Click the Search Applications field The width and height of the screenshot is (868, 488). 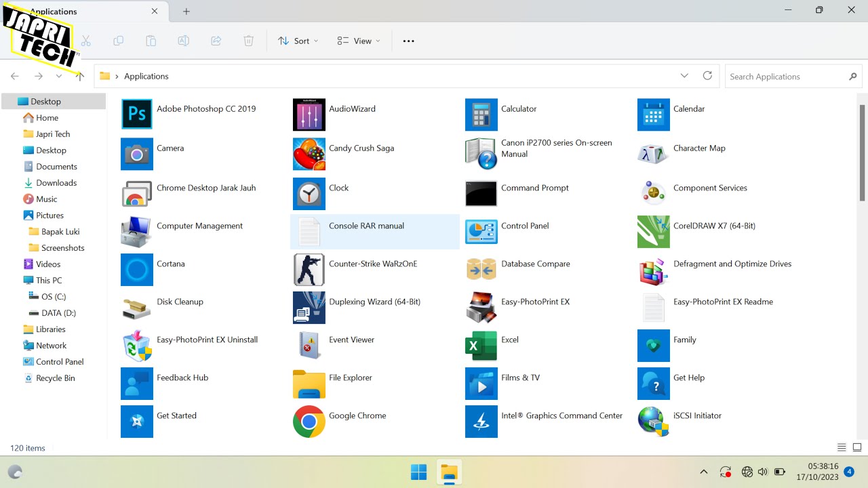[793, 77]
